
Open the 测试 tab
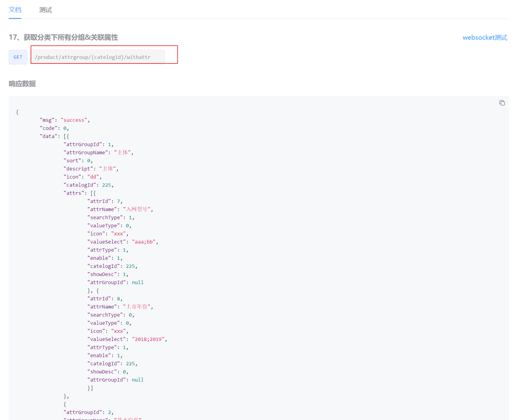46,10
